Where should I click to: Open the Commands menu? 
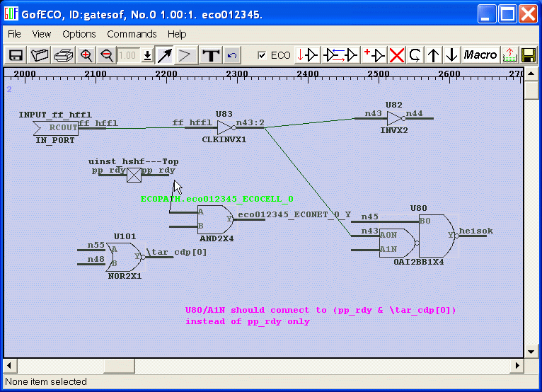[x=132, y=34]
